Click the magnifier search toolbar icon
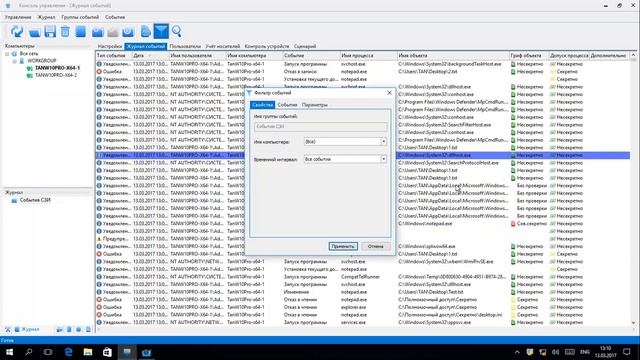The height and width of the screenshot is (360, 640). point(176,31)
